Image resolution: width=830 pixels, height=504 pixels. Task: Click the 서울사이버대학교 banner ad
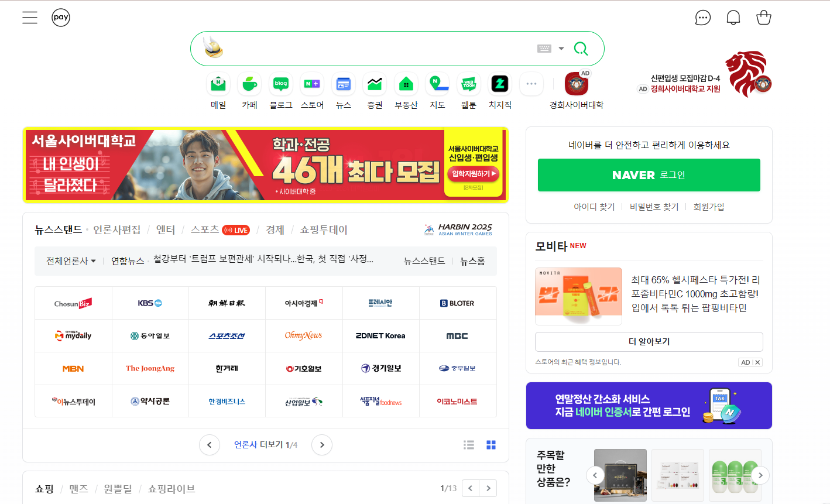pos(266,165)
